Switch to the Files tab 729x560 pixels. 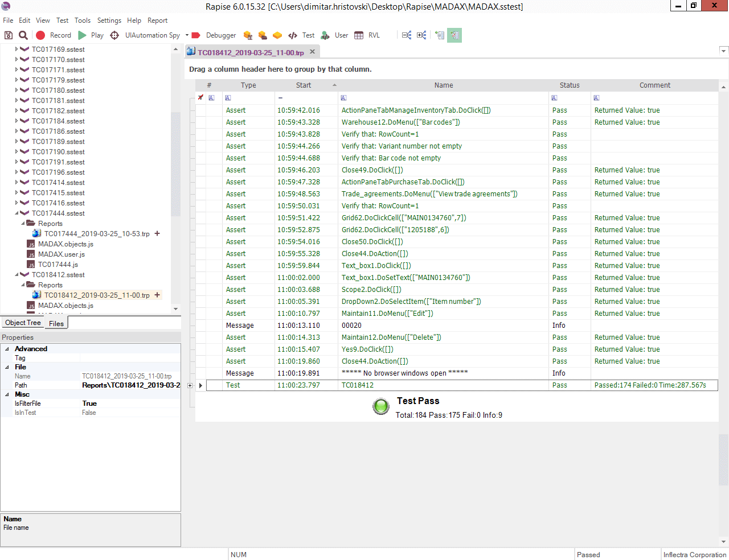[56, 323]
